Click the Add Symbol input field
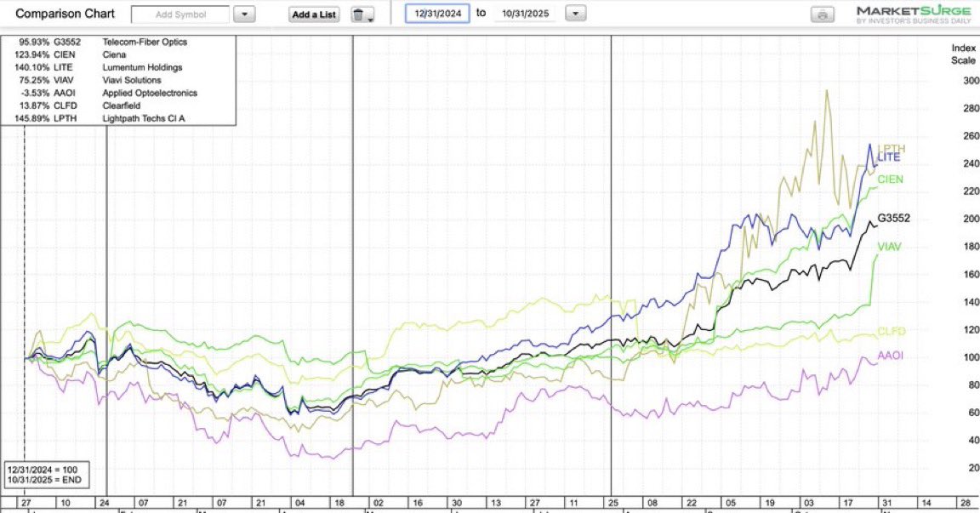Screen dimensions: 980x513 pyautogui.click(x=180, y=14)
